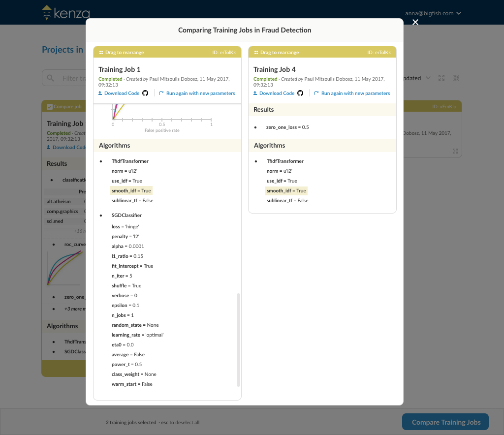
Task: Click expand icon on background job card
Action: 455,151
